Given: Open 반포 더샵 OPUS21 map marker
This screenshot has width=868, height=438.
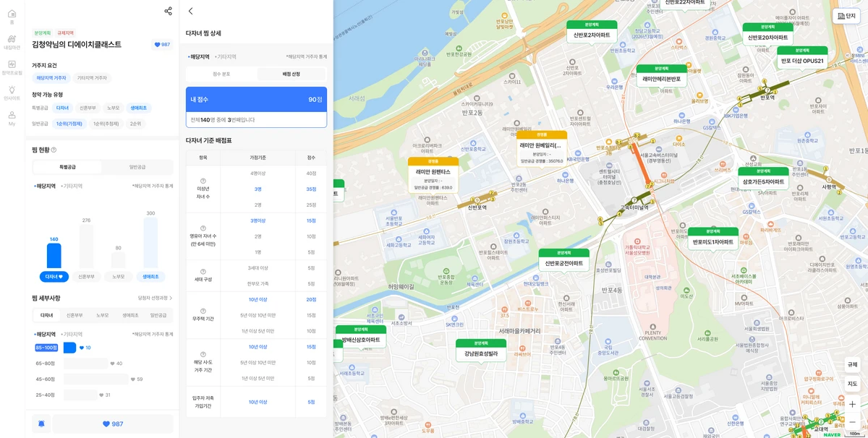Looking at the screenshot, I should [802, 57].
